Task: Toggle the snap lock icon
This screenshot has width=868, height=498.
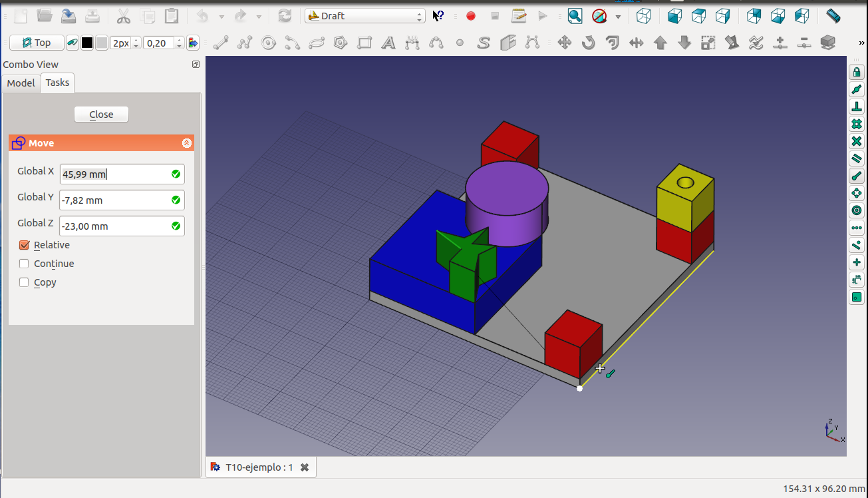Action: [856, 72]
